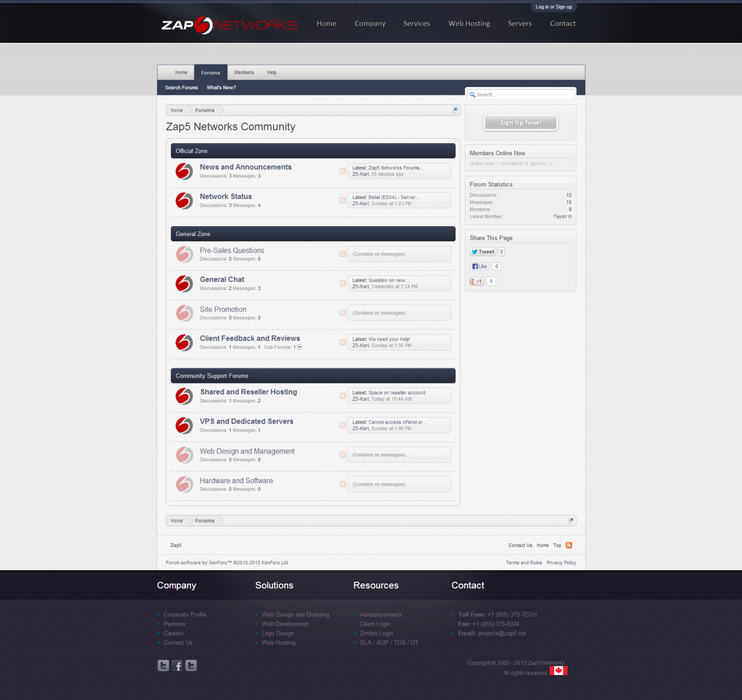Viewport: 742px width, 700px height.
Task: Click the News and Announcements forum icon
Action: tap(184, 171)
